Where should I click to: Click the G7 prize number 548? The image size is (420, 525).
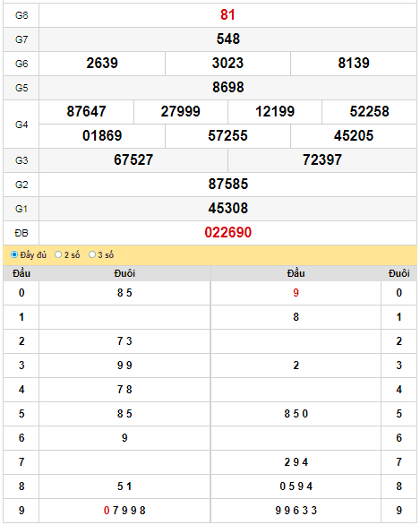(227, 39)
